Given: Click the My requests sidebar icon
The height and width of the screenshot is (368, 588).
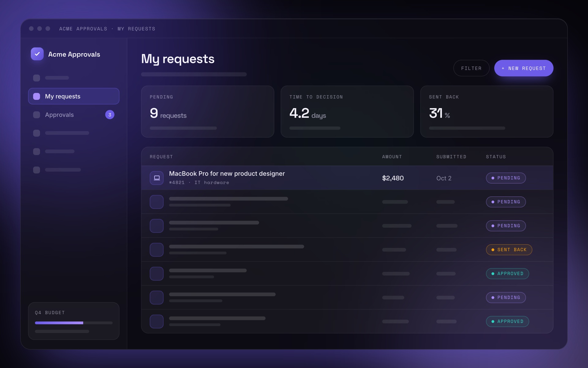Looking at the screenshot, I should pos(36,96).
